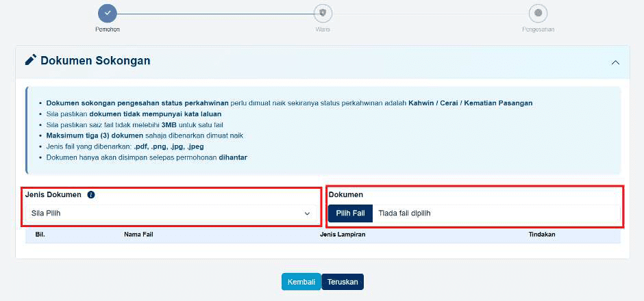Click the Tindakan column header
Viewport: 644px width, 301px height.
click(541, 235)
